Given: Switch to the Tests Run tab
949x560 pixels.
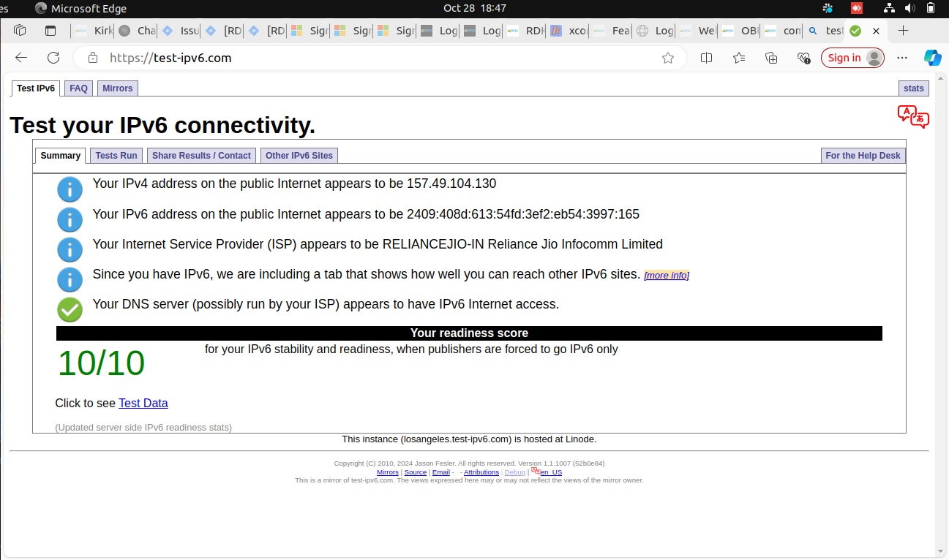Looking at the screenshot, I should [x=116, y=156].
